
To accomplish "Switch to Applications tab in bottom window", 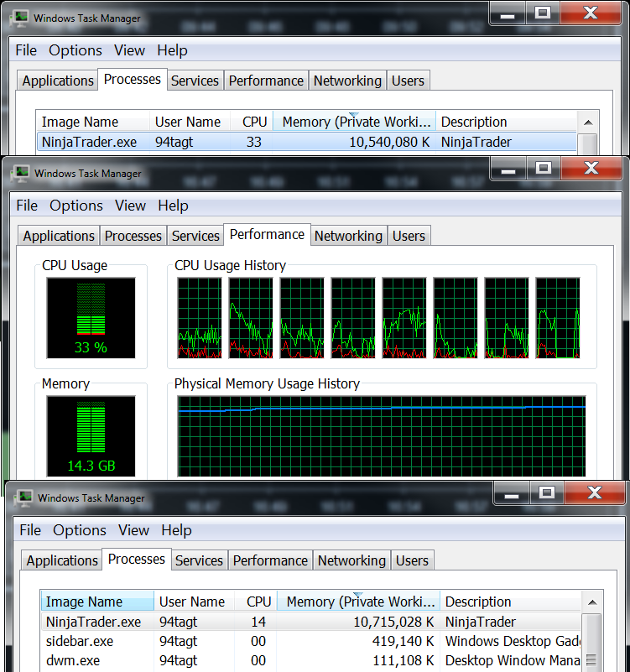I will 62,560.
